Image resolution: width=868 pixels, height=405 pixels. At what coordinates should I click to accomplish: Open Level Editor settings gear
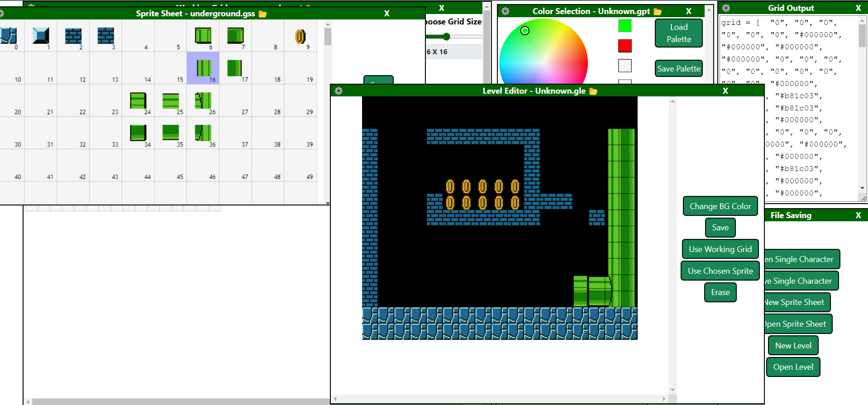[339, 91]
